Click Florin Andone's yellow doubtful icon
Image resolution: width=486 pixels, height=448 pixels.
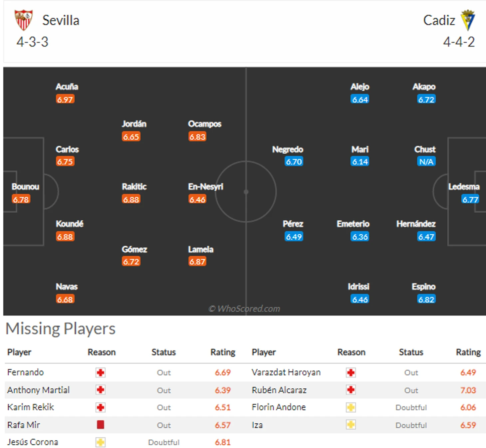351,407
